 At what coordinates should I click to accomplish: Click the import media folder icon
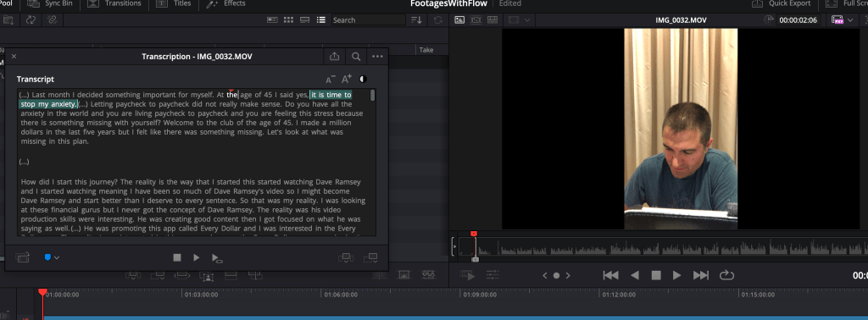8,20
